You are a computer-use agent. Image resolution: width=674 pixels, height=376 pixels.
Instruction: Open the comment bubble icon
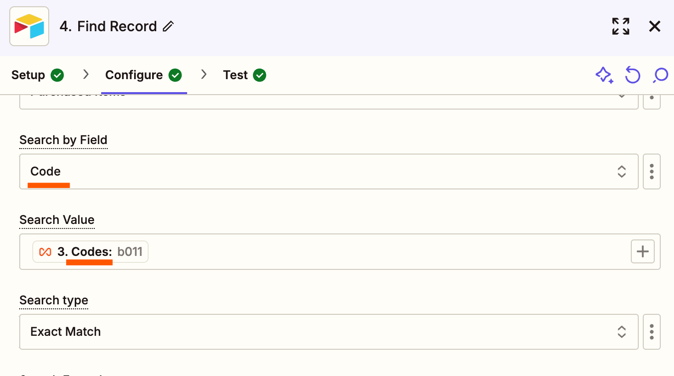click(x=661, y=75)
